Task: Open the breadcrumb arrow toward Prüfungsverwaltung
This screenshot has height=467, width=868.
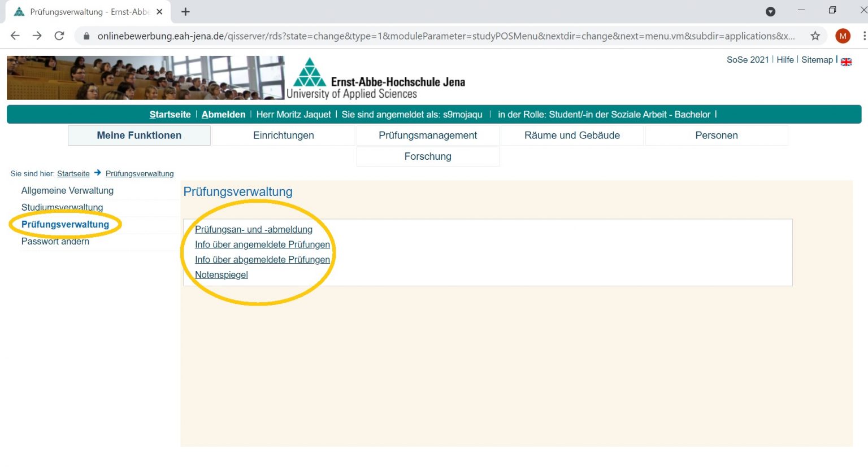Action: pyautogui.click(x=97, y=173)
